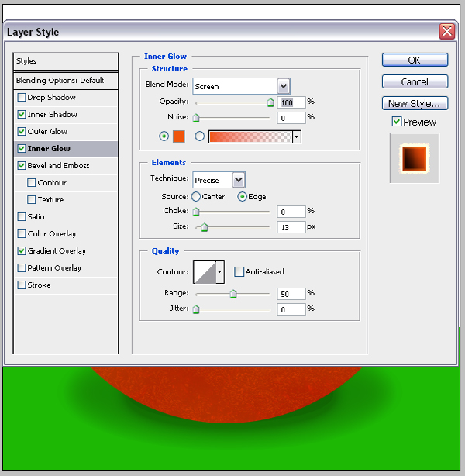Expand the gradient picker arrow
Screen dimensions: 465x476
(297, 137)
